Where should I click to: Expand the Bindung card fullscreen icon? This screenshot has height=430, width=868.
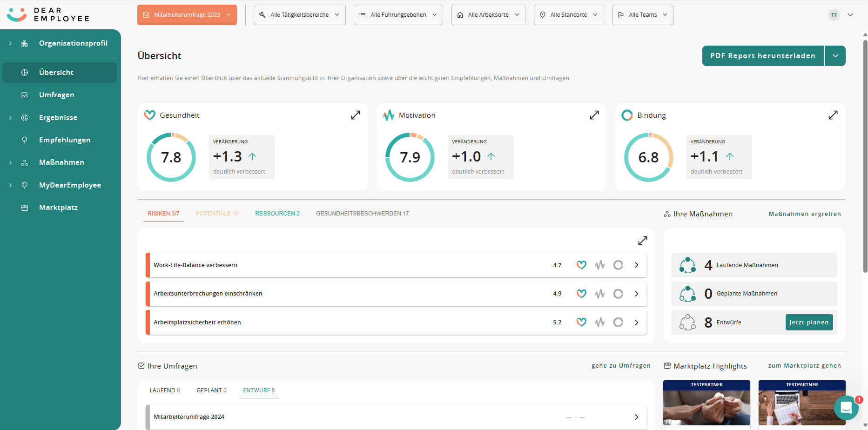833,115
